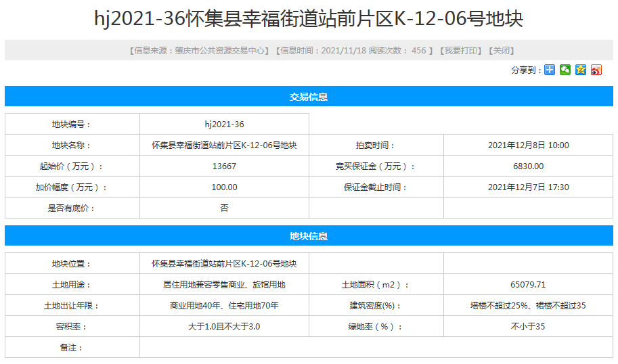Image resolution: width=618 pixels, height=364 pixels.
Task: Click the 土地用途 label
Action: point(72,284)
